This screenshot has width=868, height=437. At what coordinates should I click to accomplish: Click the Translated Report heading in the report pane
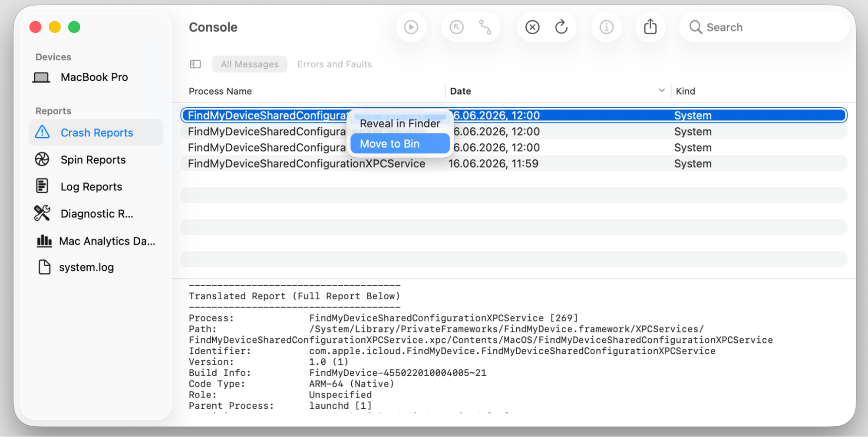pos(294,296)
